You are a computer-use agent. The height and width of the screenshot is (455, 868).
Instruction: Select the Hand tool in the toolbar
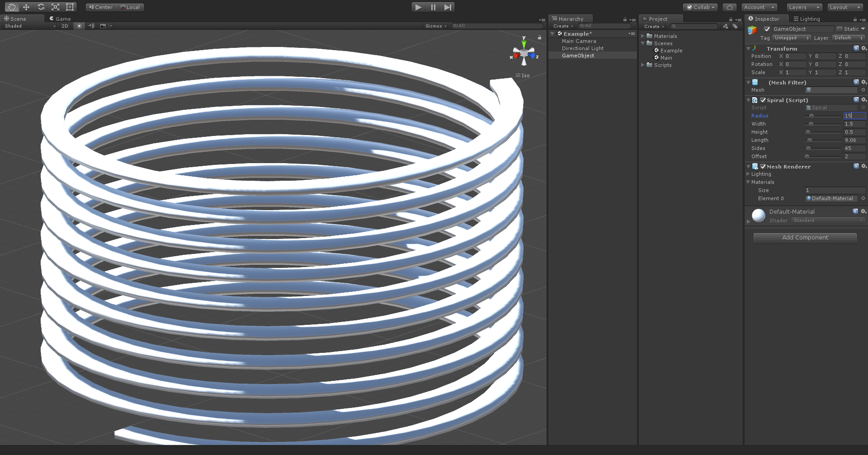tap(11, 7)
